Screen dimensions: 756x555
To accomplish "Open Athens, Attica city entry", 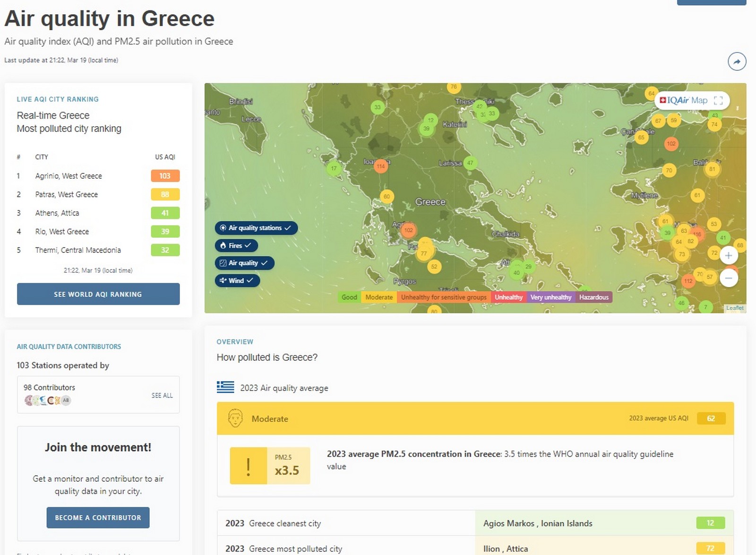I will pyautogui.click(x=57, y=213).
